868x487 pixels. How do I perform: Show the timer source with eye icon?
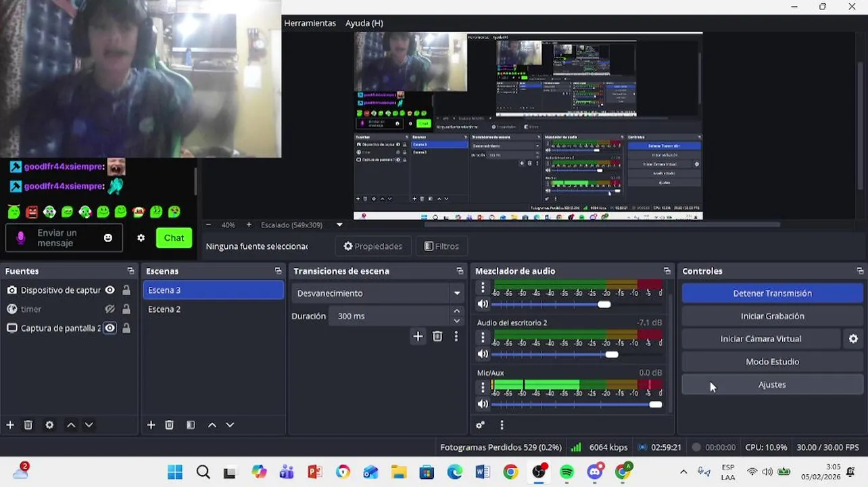(110, 309)
